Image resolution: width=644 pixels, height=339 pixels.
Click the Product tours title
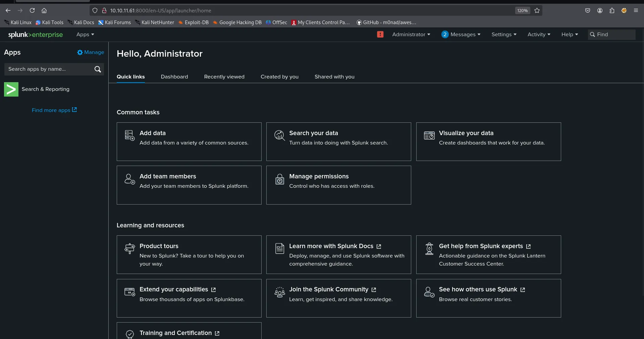point(159,246)
